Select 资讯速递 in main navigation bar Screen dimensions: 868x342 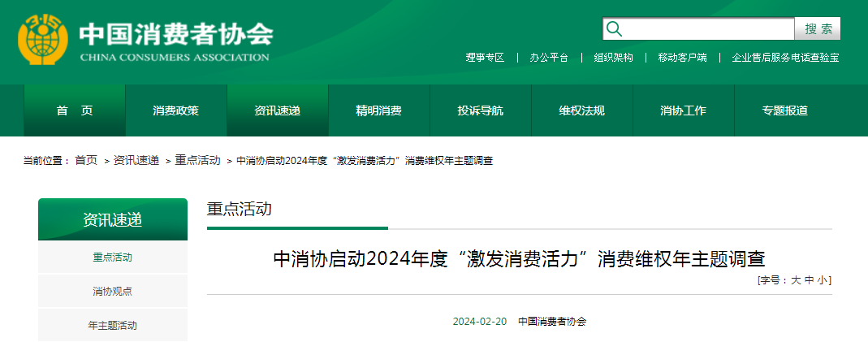[x=277, y=110]
